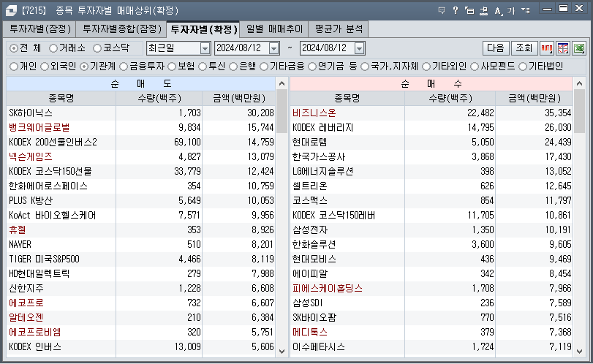Select NAVER row in net-sell list
Viewport: 593px width, 364px height.
[x=140, y=245]
